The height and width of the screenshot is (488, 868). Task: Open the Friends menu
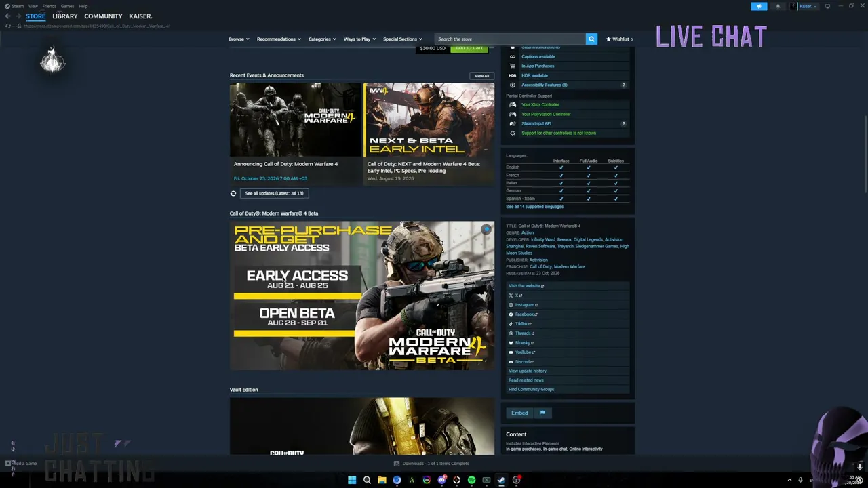pos(49,6)
